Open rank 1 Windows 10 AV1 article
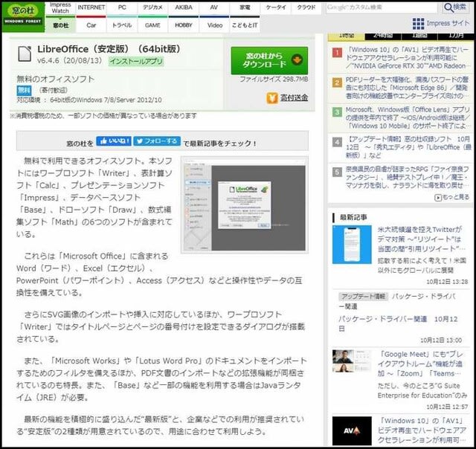Viewport: 476px width, 449px height. [x=407, y=58]
